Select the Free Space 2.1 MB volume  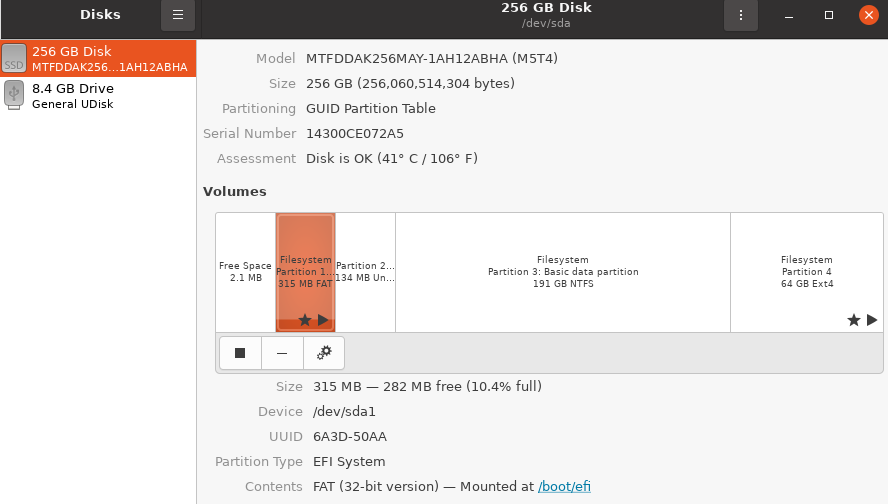(x=246, y=272)
